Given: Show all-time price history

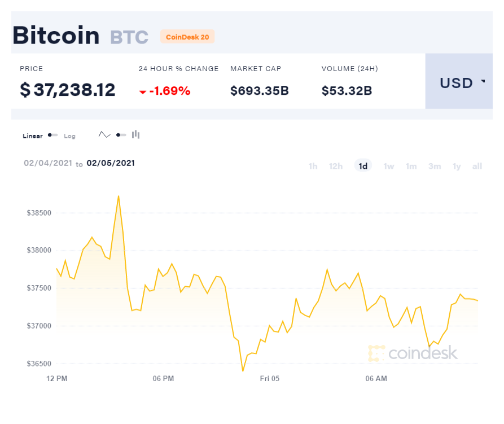Looking at the screenshot, I should pos(477,166).
